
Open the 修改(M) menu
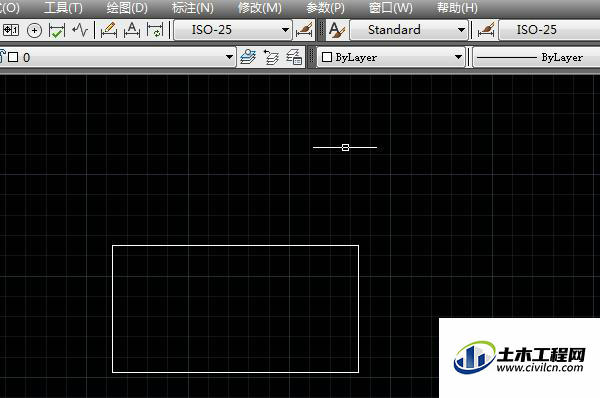tap(259, 8)
